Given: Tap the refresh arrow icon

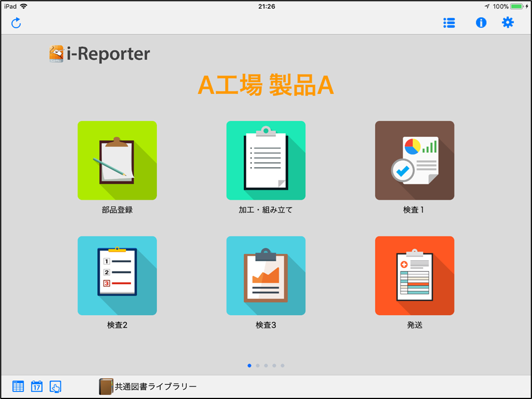Looking at the screenshot, I should tap(16, 23).
